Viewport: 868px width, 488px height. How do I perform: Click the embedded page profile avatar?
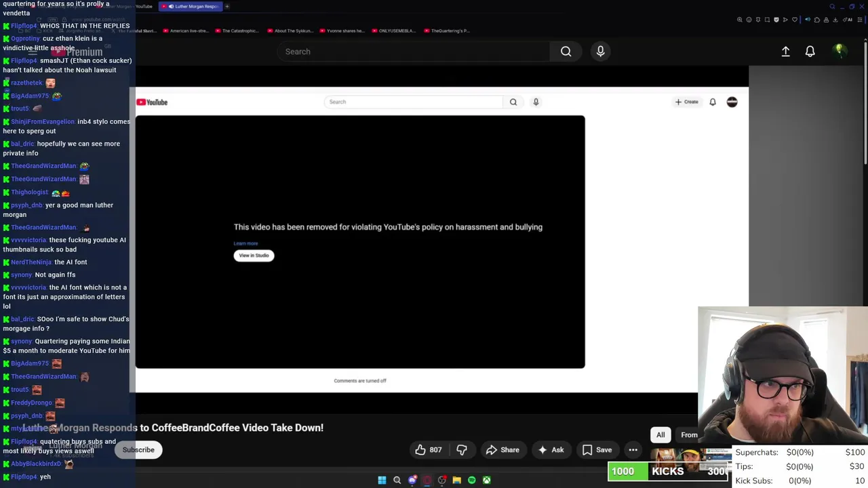coord(732,102)
